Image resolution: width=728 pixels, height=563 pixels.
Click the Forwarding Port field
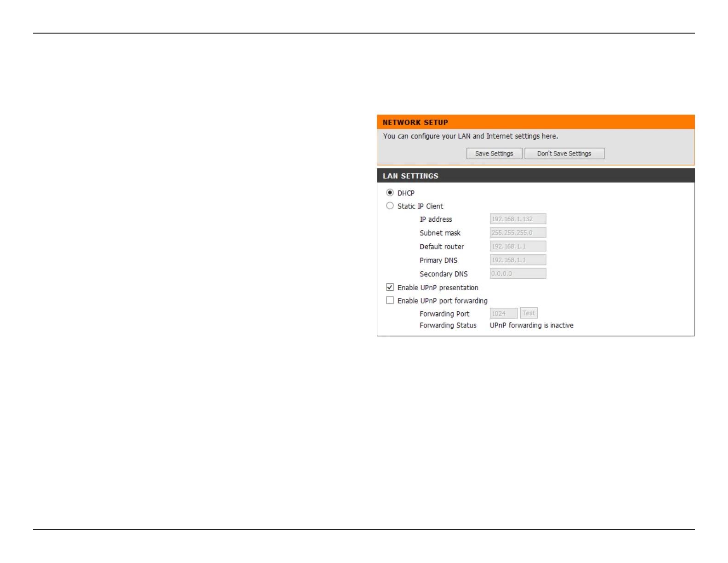(504, 313)
